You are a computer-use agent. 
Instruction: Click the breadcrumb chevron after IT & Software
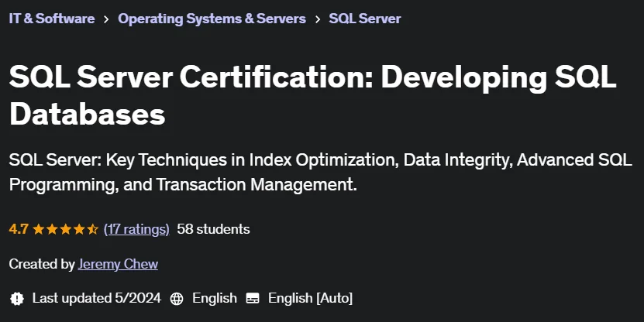pos(106,19)
